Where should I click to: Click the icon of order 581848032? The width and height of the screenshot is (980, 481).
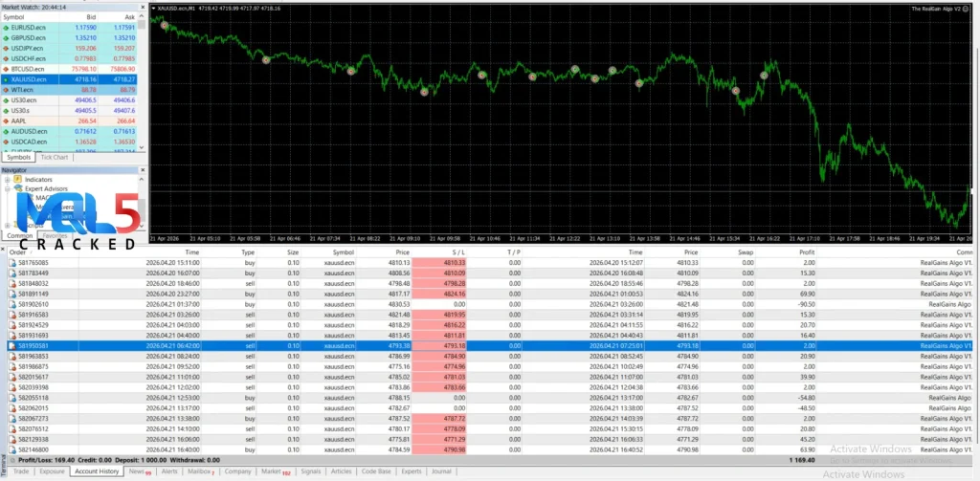click(11, 284)
